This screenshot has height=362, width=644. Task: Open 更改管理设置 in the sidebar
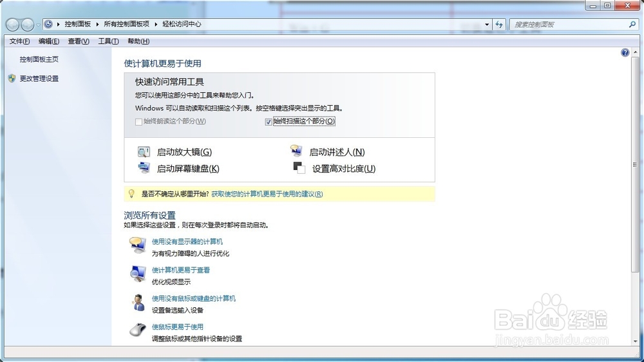pos(39,79)
